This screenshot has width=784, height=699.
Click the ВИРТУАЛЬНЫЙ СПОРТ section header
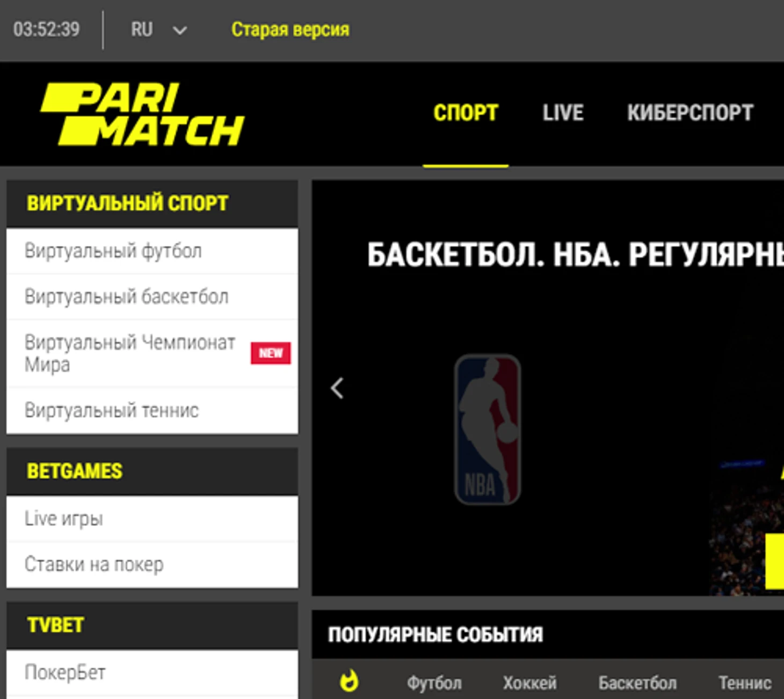point(153,203)
